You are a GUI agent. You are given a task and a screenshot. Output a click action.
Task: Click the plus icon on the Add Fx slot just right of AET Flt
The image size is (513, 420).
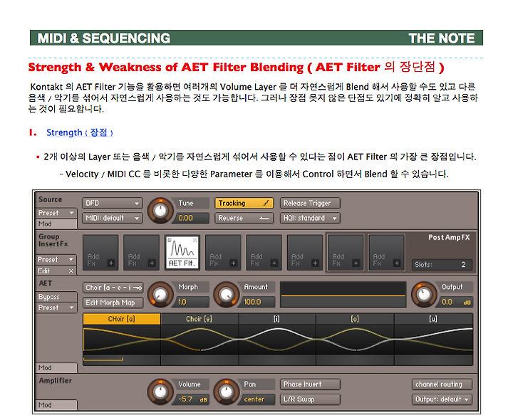coord(233,263)
